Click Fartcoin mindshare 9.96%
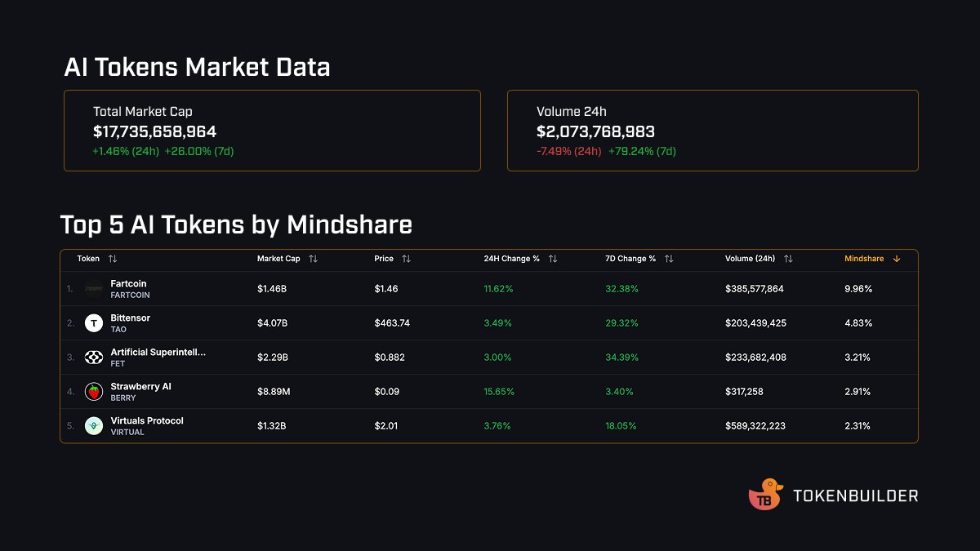The height and width of the screenshot is (551, 980). [858, 289]
